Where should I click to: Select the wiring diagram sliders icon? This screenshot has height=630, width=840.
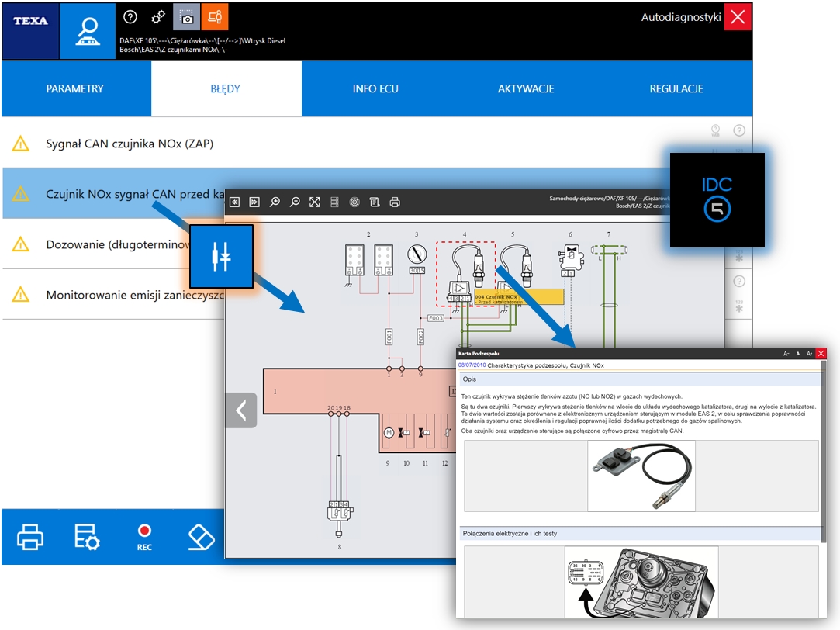click(x=220, y=256)
